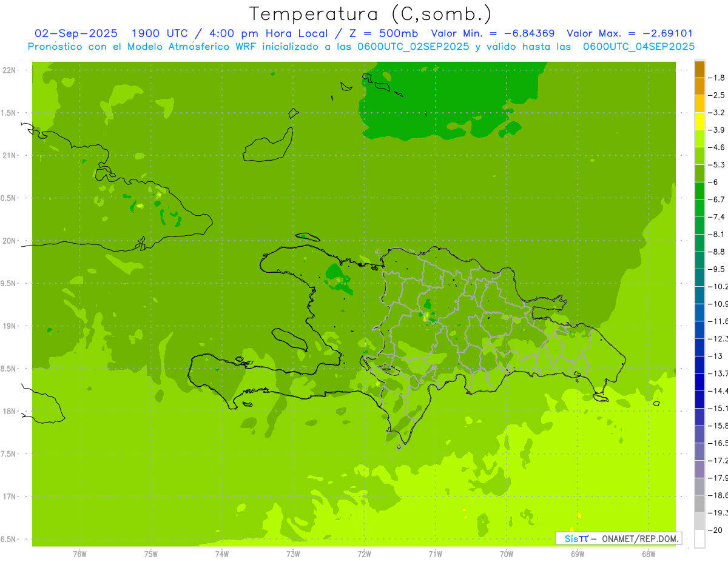The image size is (728, 562).
Task: Select the dark blue swatch between -13.7 and -14.4
Action: [699, 382]
